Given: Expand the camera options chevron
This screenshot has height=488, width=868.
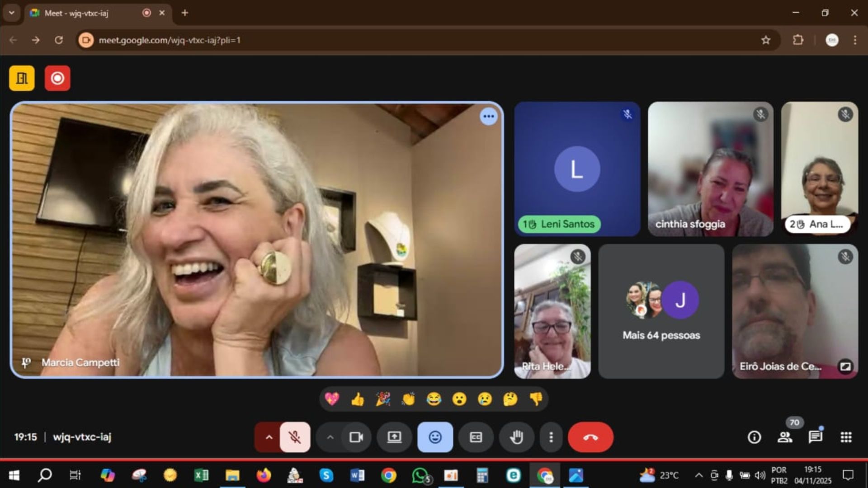Looking at the screenshot, I should coord(330,437).
